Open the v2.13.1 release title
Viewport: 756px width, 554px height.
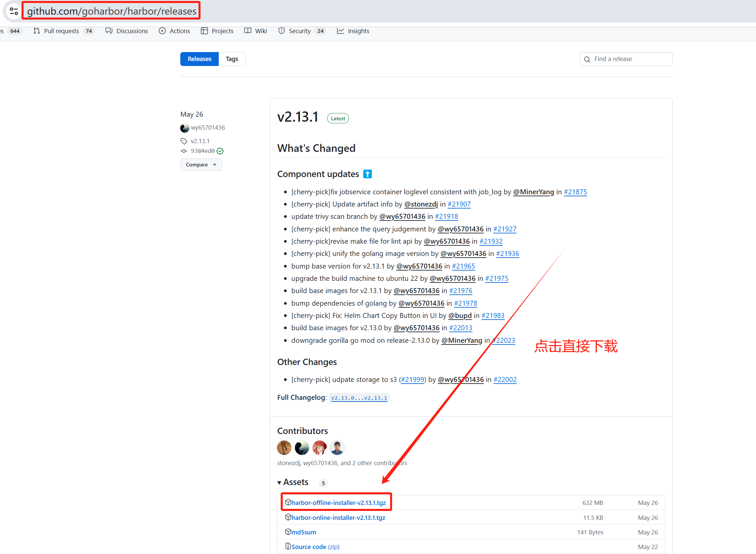(x=298, y=117)
